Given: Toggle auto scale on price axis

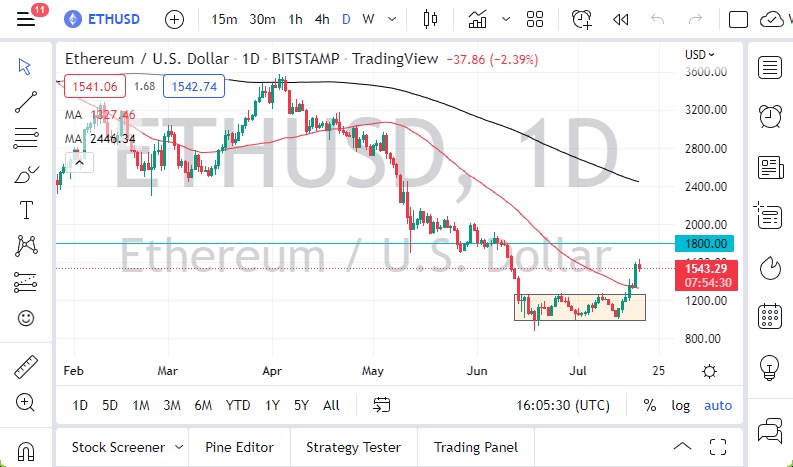Looking at the screenshot, I should point(718,405).
